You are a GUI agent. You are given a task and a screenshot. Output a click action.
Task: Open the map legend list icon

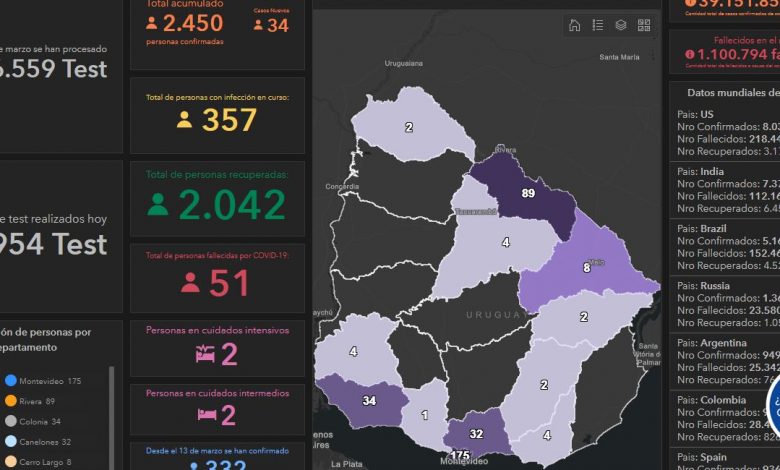coord(598,26)
